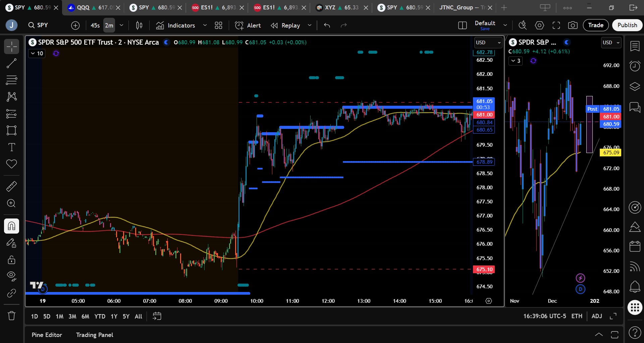The width and height of the screenshot is (644, 343).
Task: Open the patterns drawing tool
Action: coord(11,97)
